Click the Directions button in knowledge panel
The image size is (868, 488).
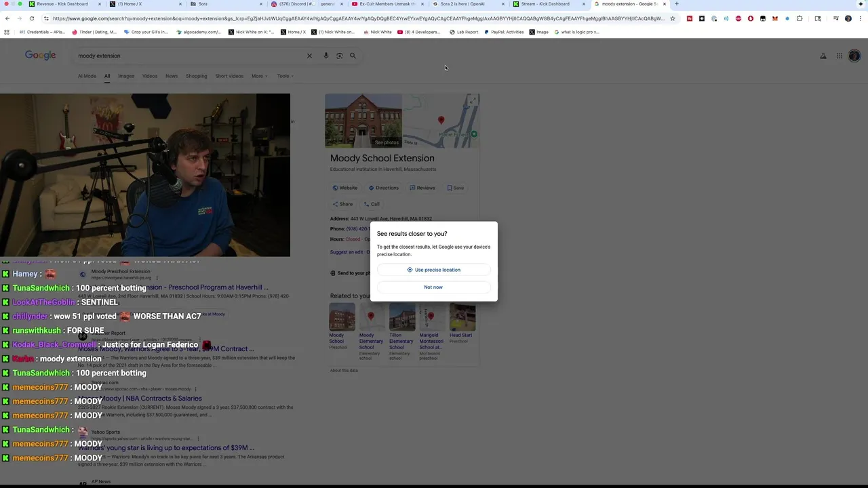pyautogui.click(x=383, y=188)
